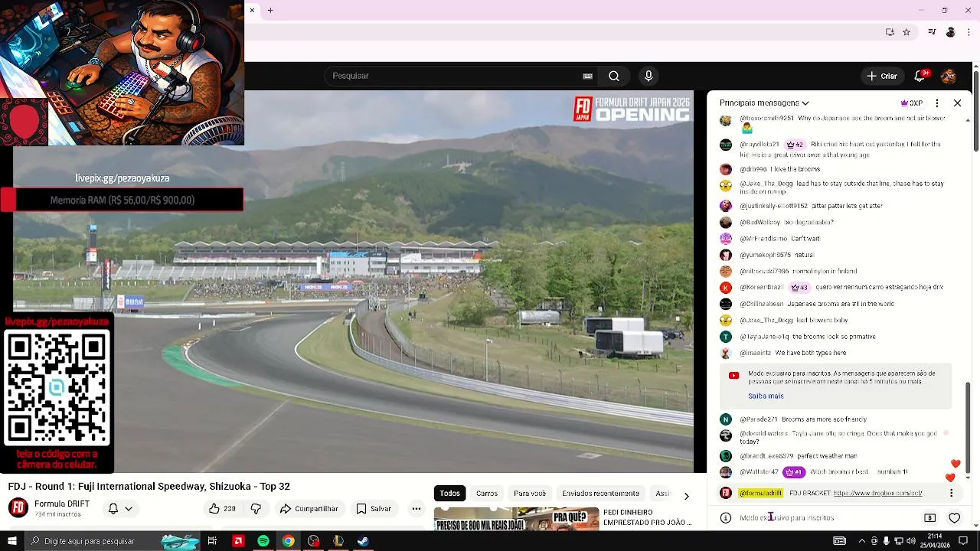Open Chrome three-dot menu
Screen dimensions: 980x551
point(969,32)
